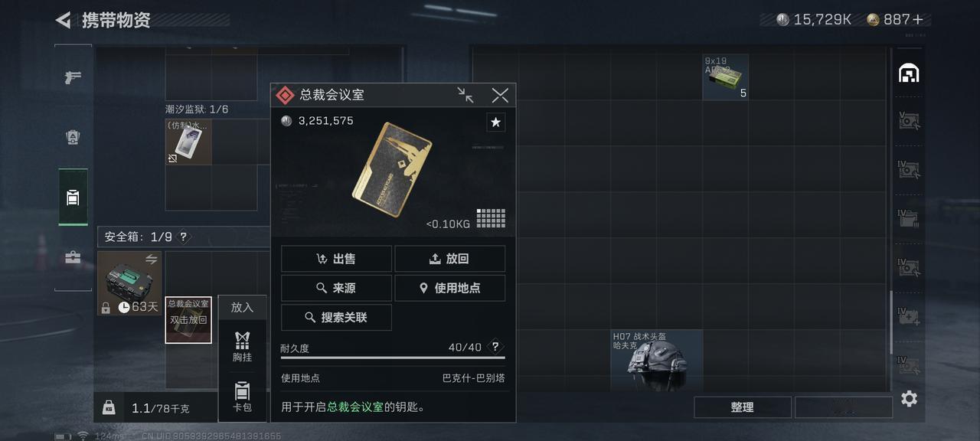Open 来源 source info
The width and height of the screenshot is (980, 441).
pos(336,288)
